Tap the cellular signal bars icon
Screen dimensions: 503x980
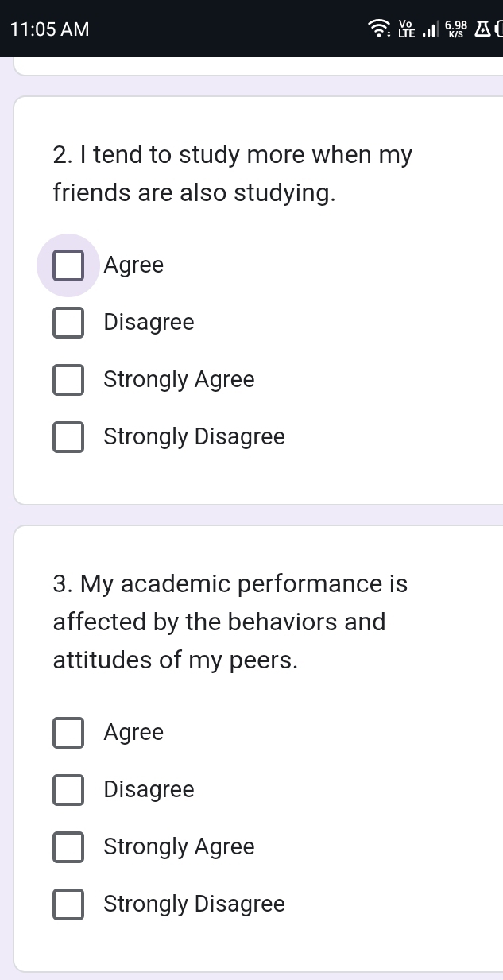coord(430,30)
